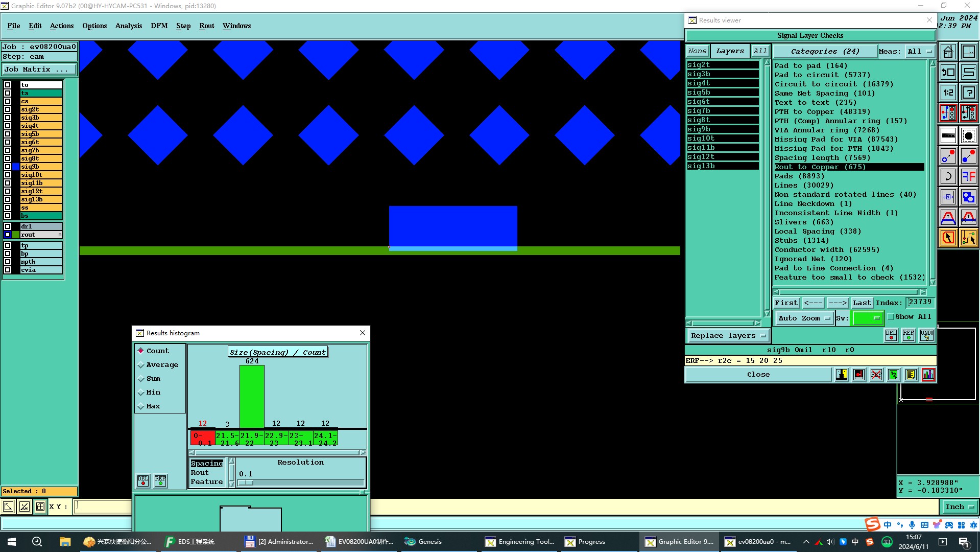Open the Analysis menu

tap(129, 26)
